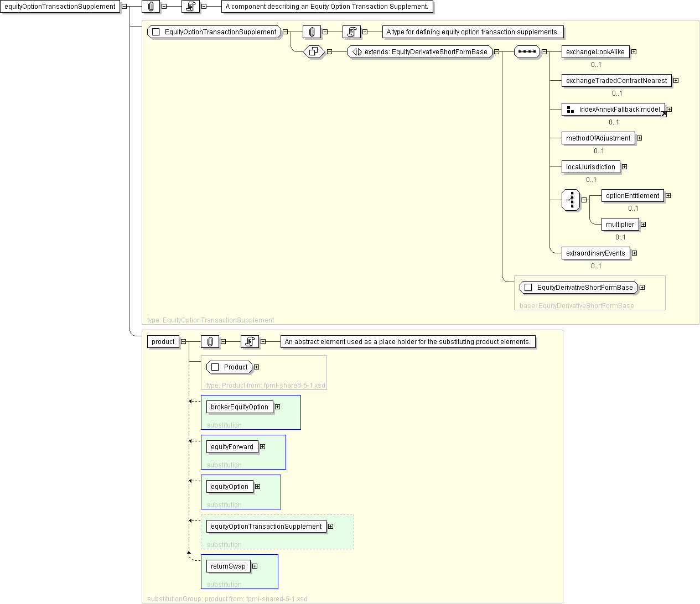The image size is (700, 604).
Task: Click the document icon in product annotation row
Action: click(x=250, y=342)
